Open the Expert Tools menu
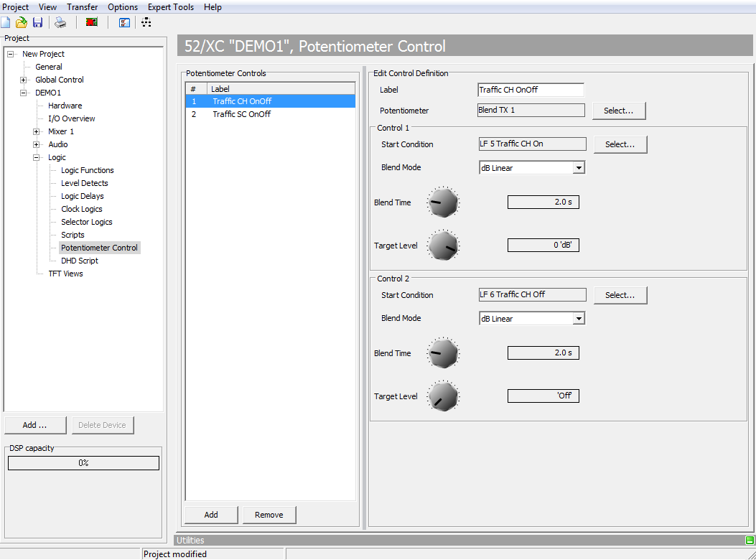 point(170,6)
